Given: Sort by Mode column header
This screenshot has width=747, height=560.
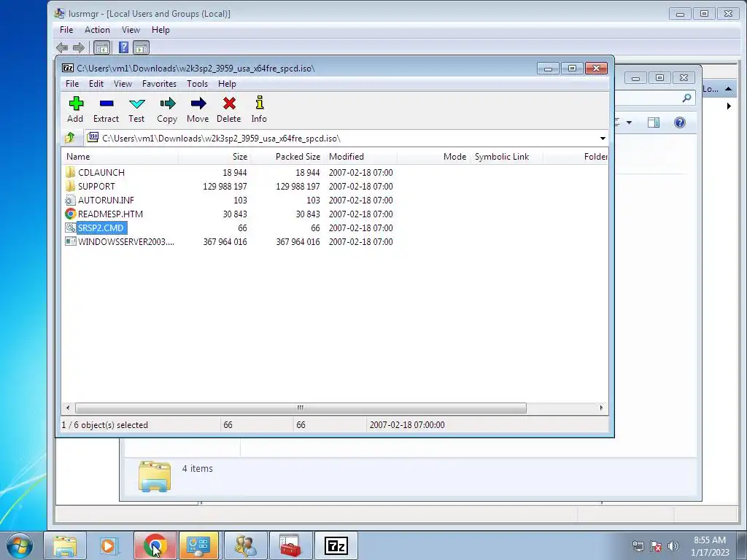Looking at the screenshot, I should tap(433, 156).
